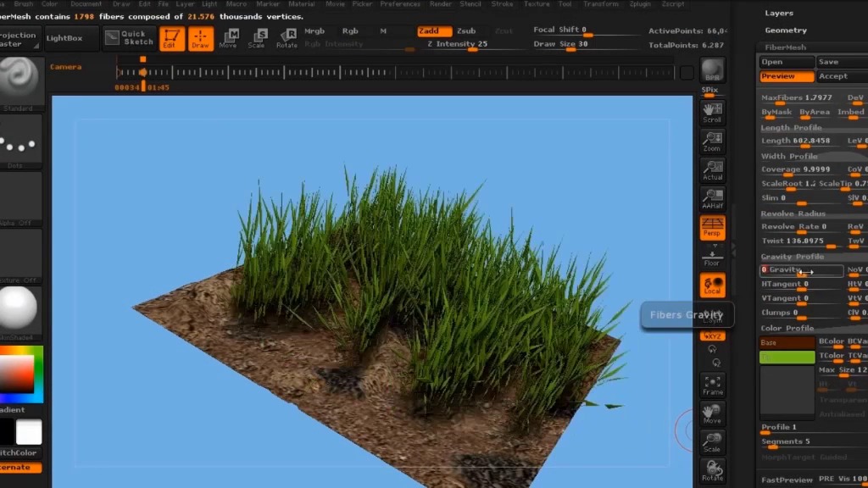Click the Draw mode icon
868x488 pixels.
pos(201,38)
